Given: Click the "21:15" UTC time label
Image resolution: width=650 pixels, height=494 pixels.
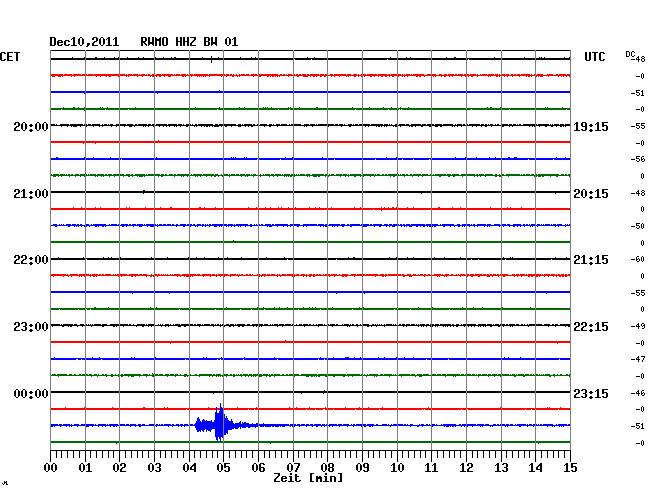Looking at the screenshot, I should coord(591,260).
